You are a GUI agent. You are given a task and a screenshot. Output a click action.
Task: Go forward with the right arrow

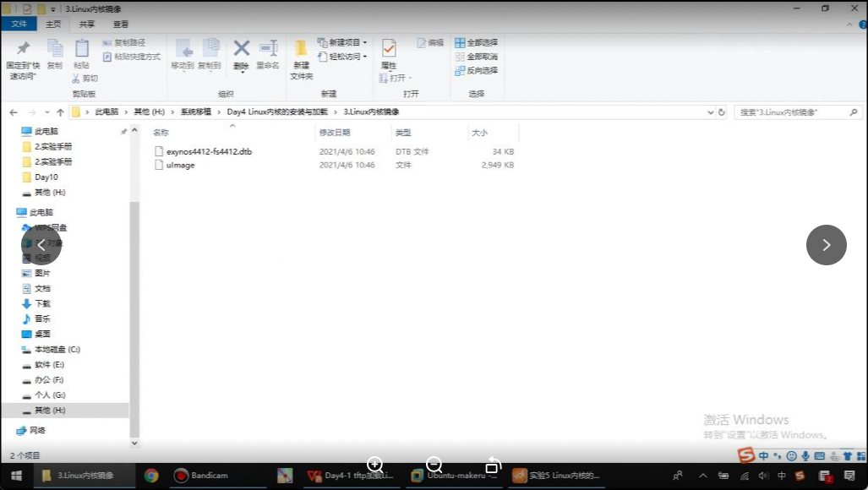33,112
